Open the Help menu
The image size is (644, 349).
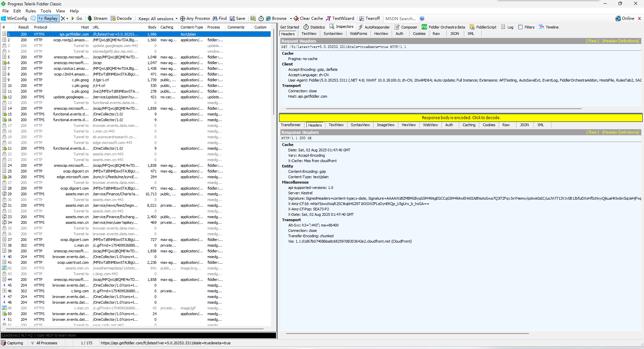click(x=74, y=11)
